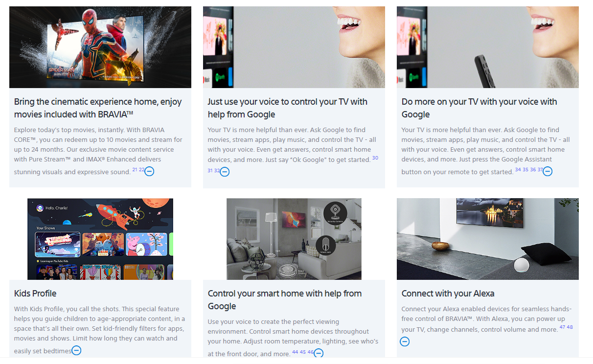Open footnote 22 after expressive sound text

point(141,170)
